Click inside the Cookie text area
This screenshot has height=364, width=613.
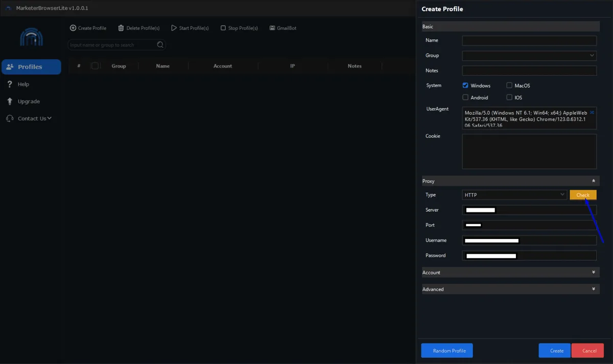point(529,151)
